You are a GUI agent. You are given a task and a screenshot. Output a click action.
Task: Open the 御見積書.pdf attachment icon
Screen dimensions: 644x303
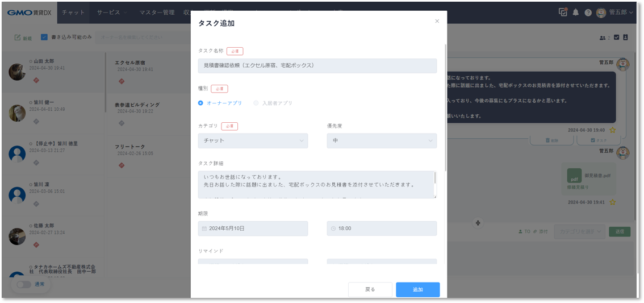574,176
